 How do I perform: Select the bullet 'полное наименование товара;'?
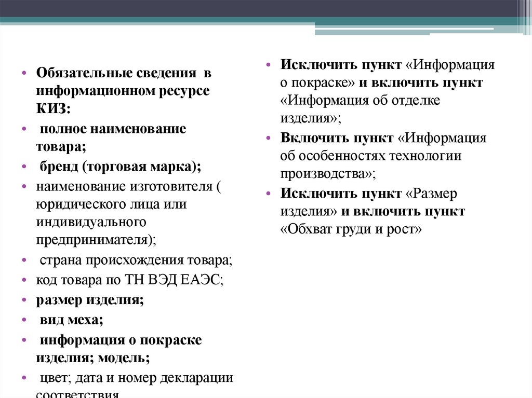tap(111, 138)
